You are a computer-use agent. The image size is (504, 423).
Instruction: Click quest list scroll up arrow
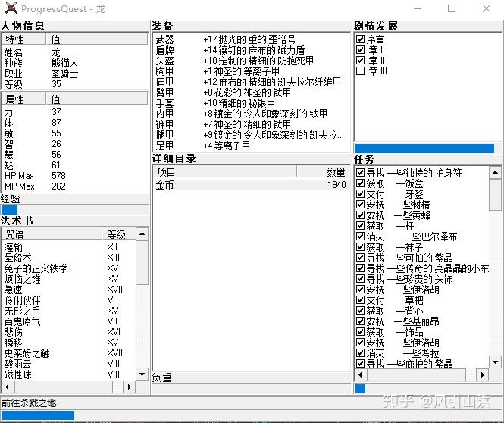click(x=495, y=173)
